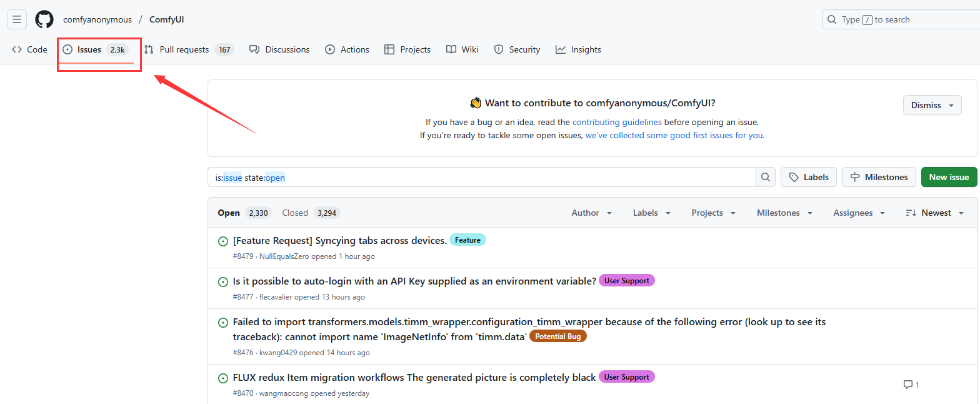Open the Labels button
The width and height of the screenshot is (980, 404).
click(809, 177)
